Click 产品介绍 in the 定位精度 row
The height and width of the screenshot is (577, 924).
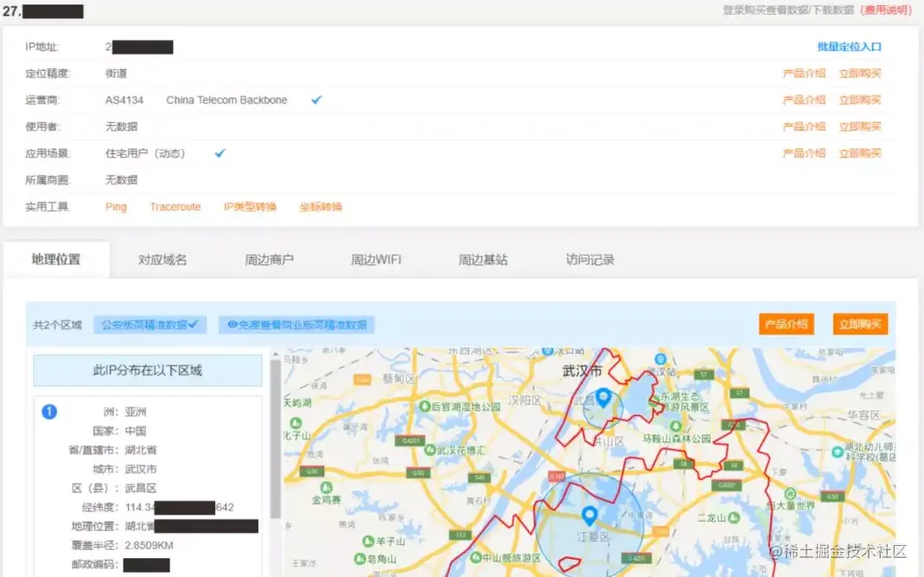click(804, 73)
